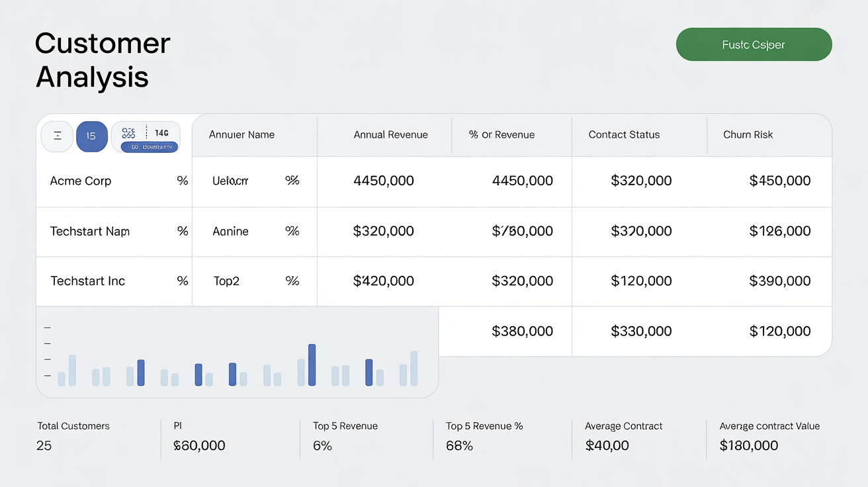Open the Churn Risk column sort options
Image resolution: width=868 pixels, height=487 pixels.
pos(748,134)
